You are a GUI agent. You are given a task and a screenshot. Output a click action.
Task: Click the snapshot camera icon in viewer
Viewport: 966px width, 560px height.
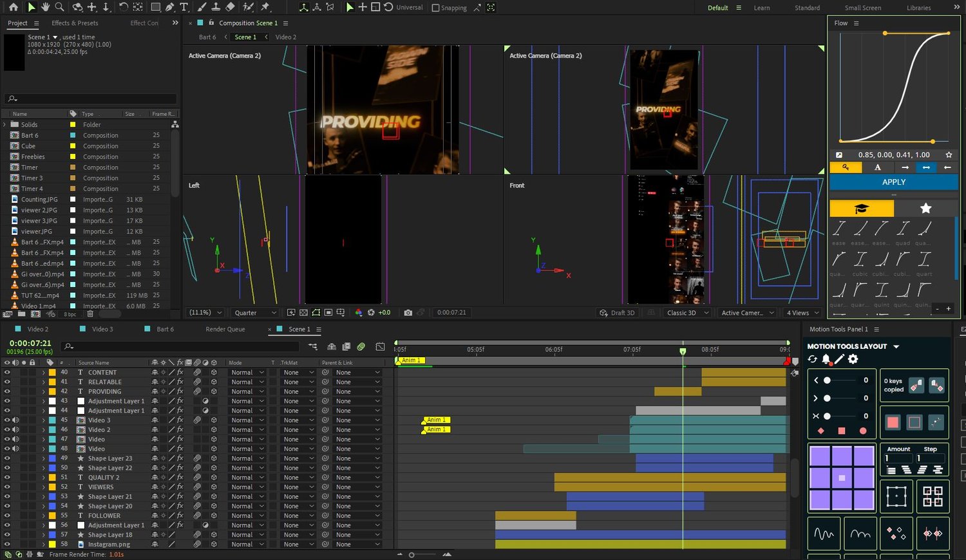click(408, 313)
